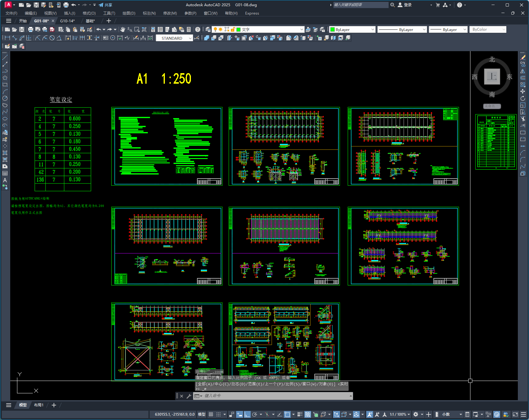Select the Angular dimension tool
This screenshot has width=529, height=420.
(x=59, y=38)
